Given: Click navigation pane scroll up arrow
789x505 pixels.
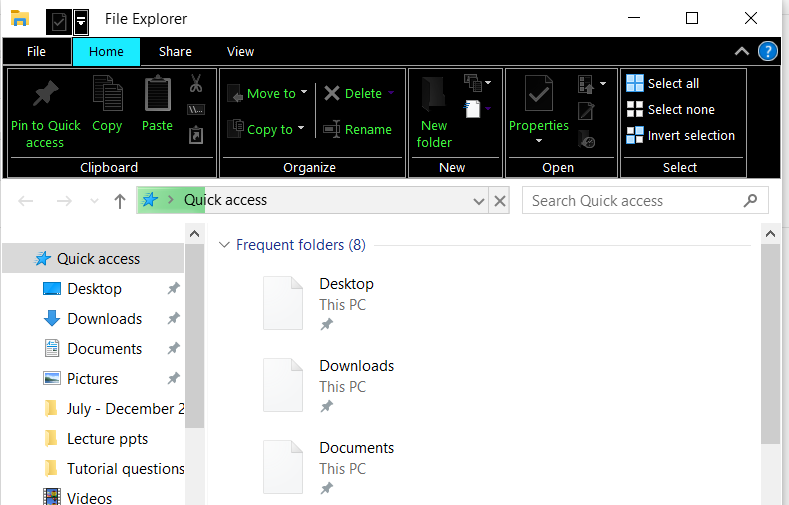Looking at the screenshot, I should click(x=194, y=233).
